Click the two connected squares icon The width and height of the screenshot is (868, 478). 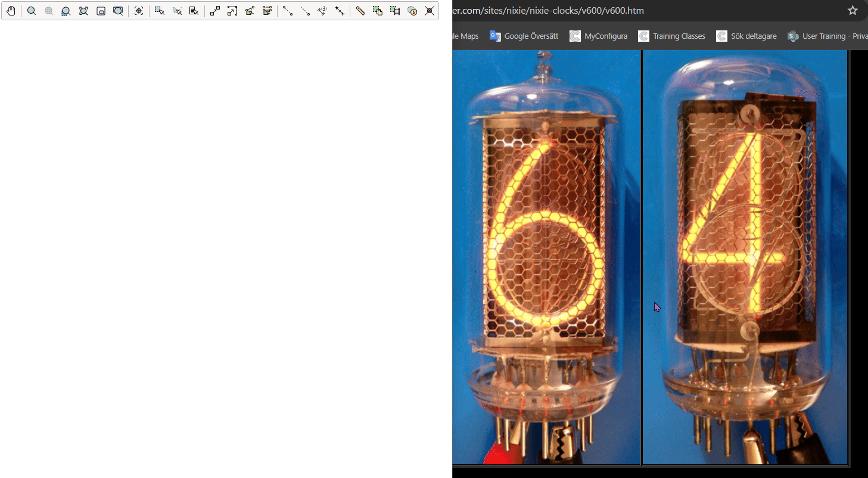215,11
